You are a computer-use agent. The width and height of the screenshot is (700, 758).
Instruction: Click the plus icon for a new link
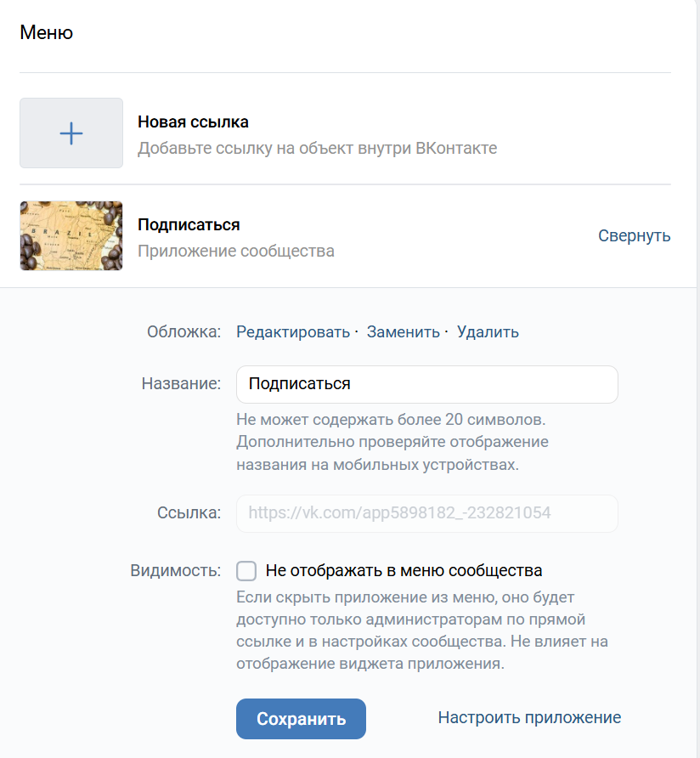tap(71, 133)
